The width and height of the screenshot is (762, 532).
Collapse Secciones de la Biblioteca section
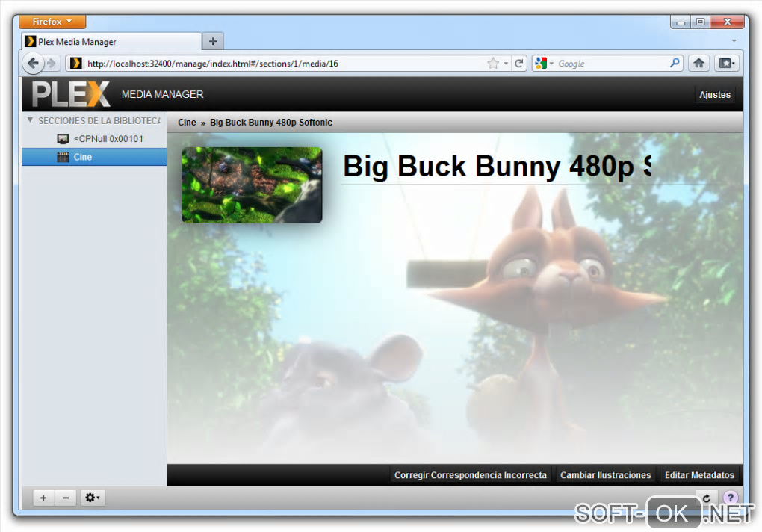tap(30, 120)
